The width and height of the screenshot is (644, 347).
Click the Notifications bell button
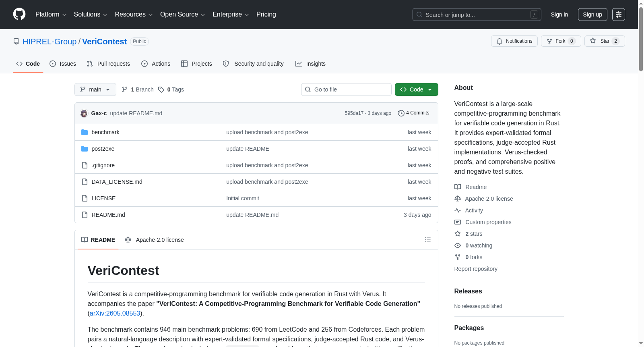pyautogui.click(x=514, y=41)
